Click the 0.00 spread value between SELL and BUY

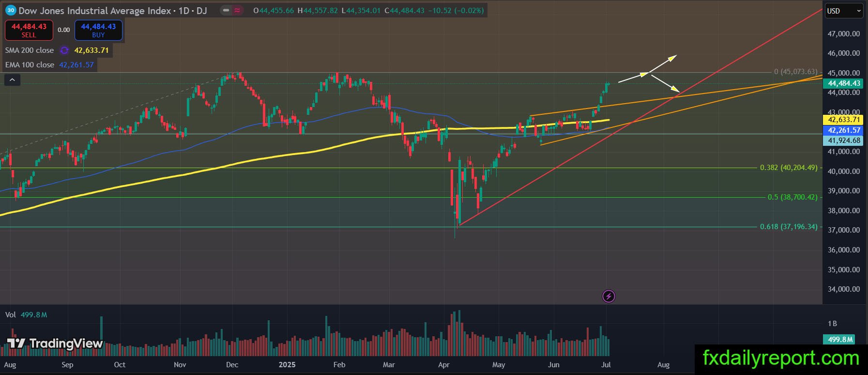[x=64, y=30]
